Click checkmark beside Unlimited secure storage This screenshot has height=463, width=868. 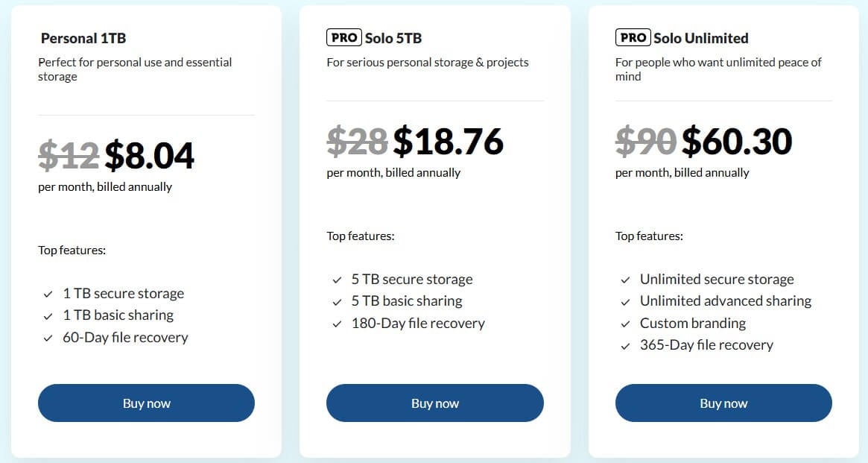click(x=624, y=279)
